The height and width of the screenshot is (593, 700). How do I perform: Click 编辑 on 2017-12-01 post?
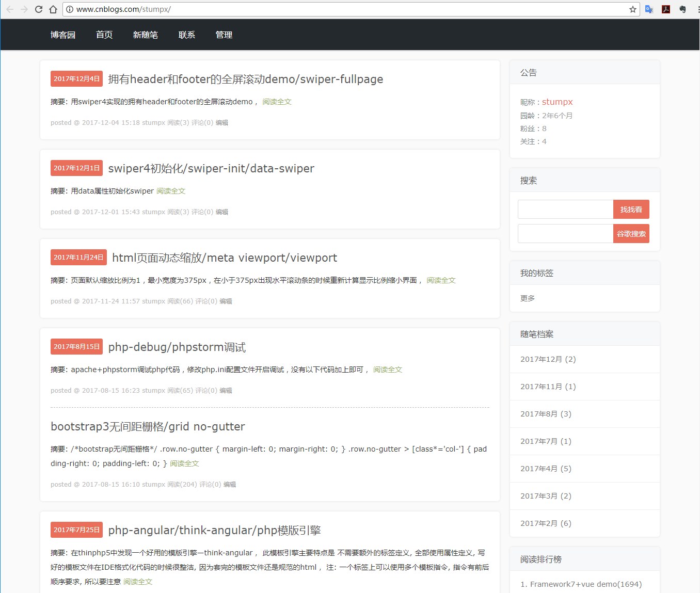tap(222, 212)
